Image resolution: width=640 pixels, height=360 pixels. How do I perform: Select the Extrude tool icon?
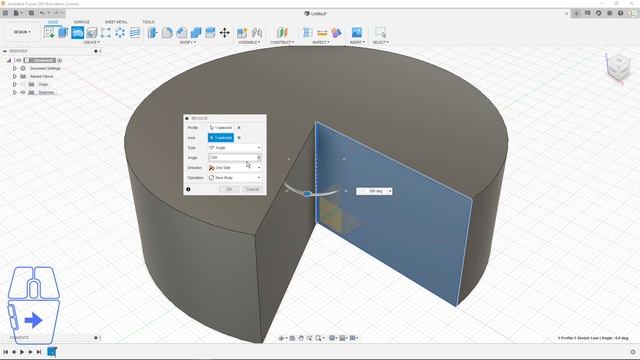[63, 32]
